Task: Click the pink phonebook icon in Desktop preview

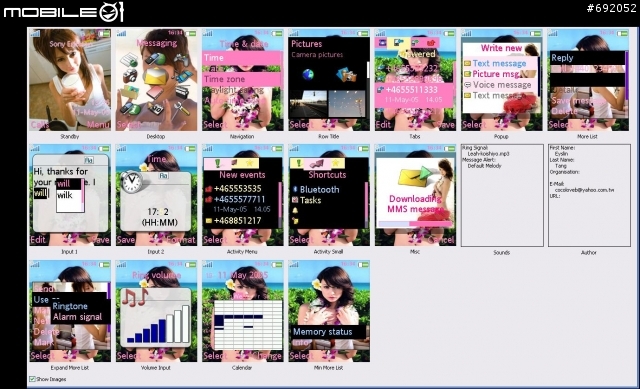Action: (154, 92)
